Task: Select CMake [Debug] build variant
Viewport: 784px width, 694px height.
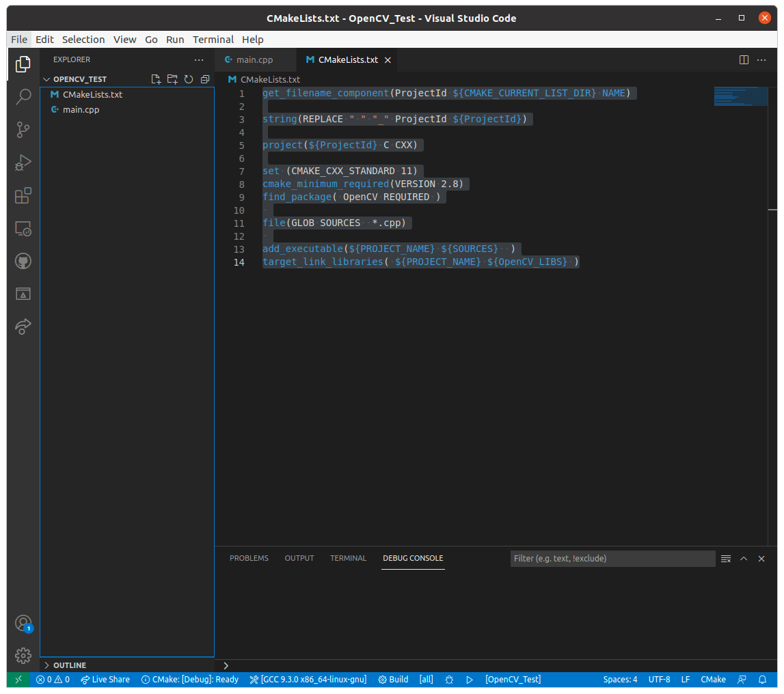Action: point(190,680)
